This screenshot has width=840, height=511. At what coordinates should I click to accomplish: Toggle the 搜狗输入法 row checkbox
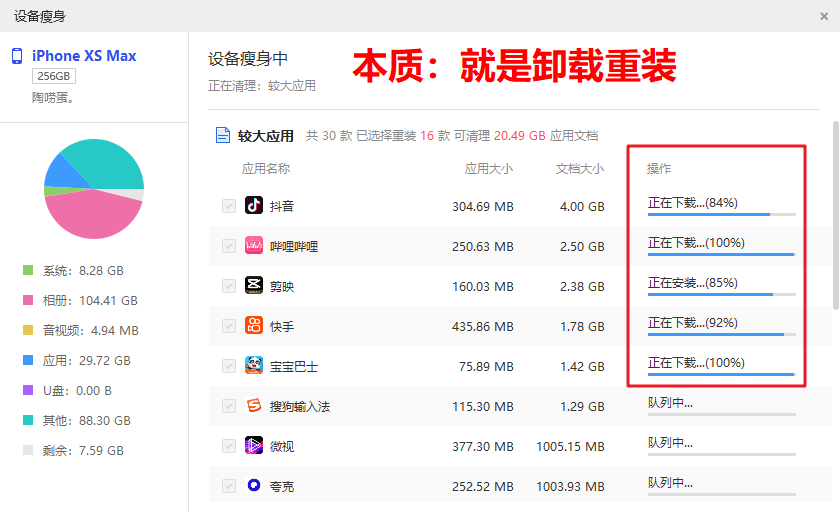(229, 406)
